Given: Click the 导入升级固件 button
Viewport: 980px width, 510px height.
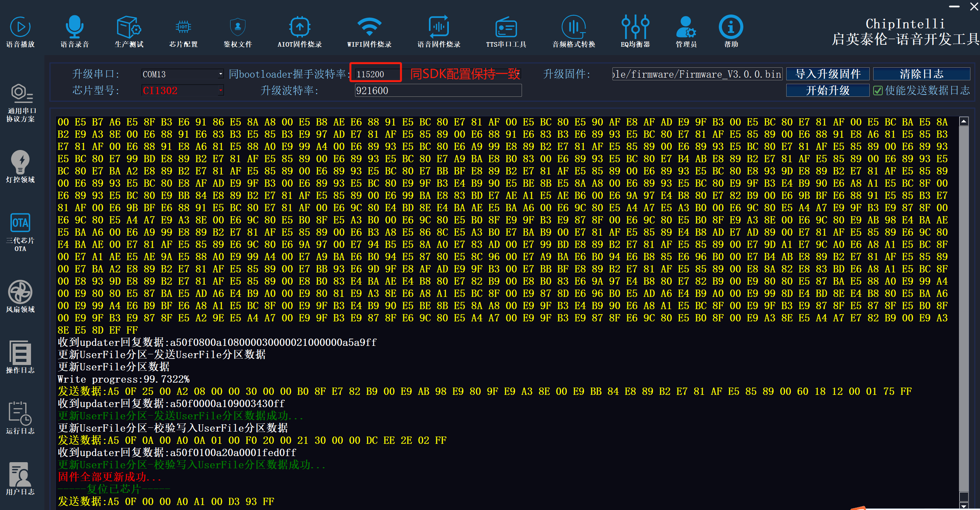Looking at the screenshot, I should [x=828, y=74].
